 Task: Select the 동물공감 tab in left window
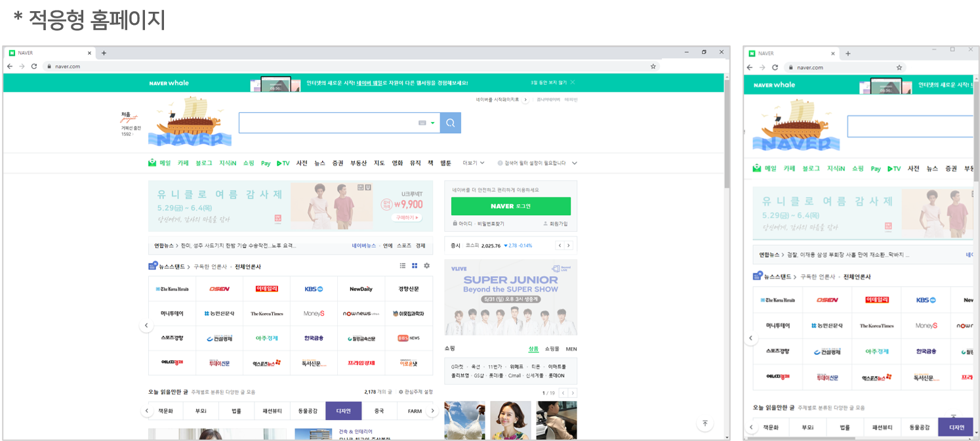click(x=308, y=411)
